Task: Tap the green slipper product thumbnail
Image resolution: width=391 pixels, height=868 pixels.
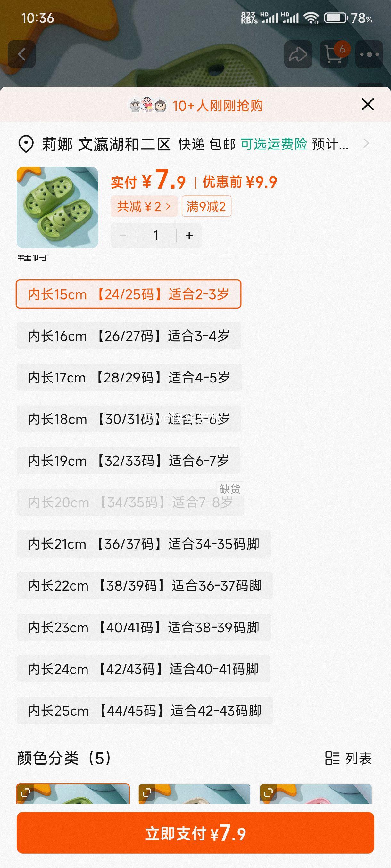Action: pyautogui.click(x=57, y=208)
